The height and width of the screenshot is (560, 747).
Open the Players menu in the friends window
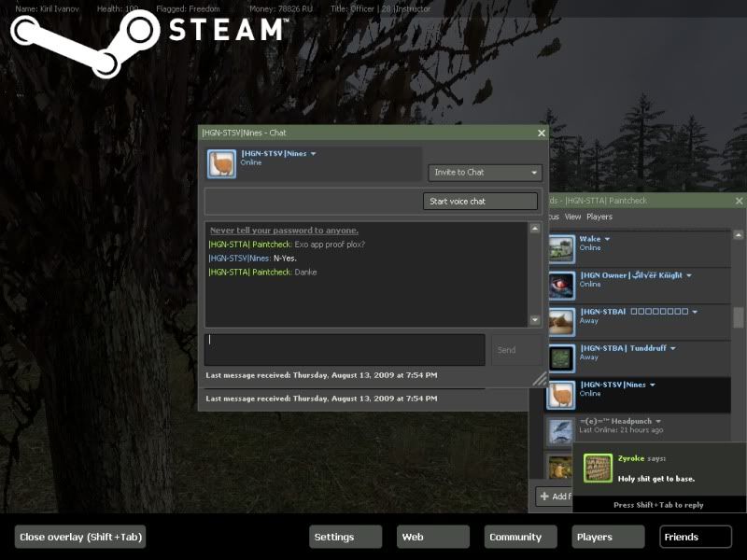pos(599,217)
